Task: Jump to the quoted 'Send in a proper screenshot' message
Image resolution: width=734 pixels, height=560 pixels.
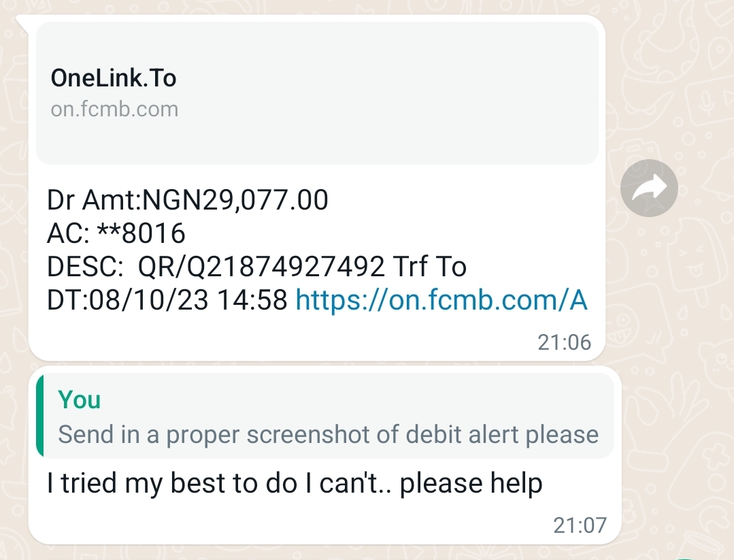Action: point(328,434)
